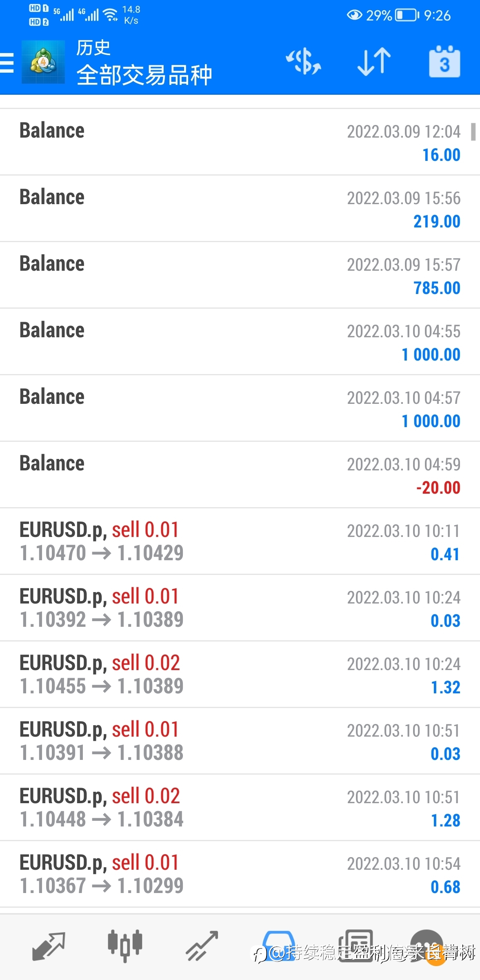Open the History tab inbox icon
Image resolution: width=480 pixels, height=980 pixels.
[x=278, y=945]
